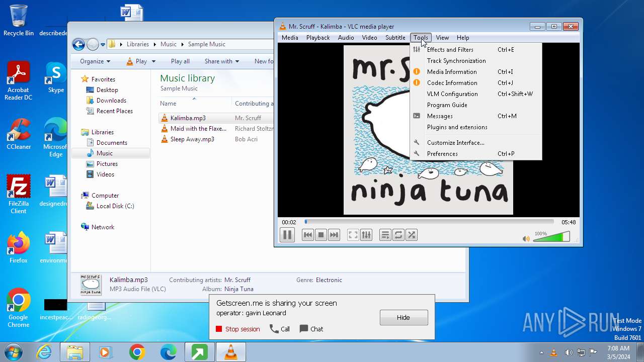Image resolution: width=644 pixels, height=362 pixels.
Task: Toggle the VLC playlist view
Action: click(x=385, y=235)
